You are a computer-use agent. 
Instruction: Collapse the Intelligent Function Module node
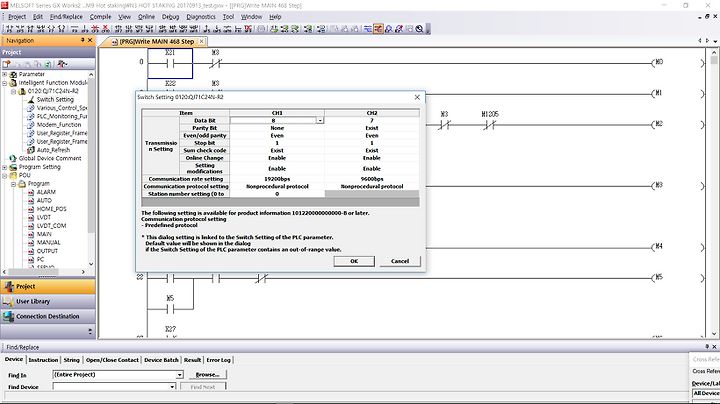(5, 83)
